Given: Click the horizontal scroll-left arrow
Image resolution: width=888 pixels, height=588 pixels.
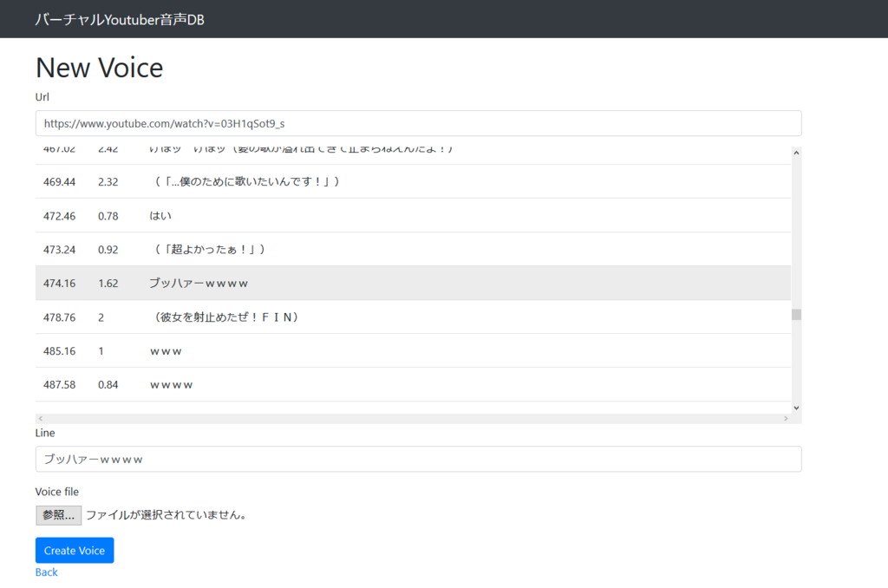Looking at the screenshot, I should point(40,419).
